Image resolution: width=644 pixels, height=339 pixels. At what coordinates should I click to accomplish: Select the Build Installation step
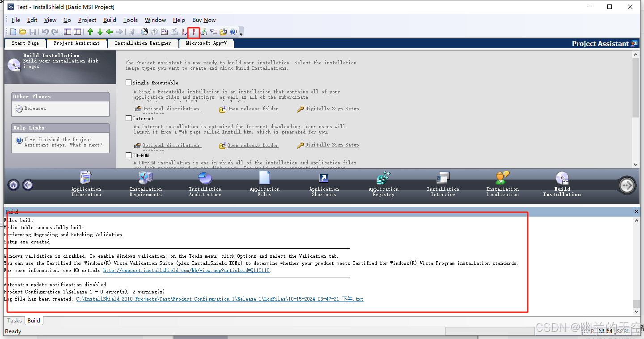coord(562,184)
